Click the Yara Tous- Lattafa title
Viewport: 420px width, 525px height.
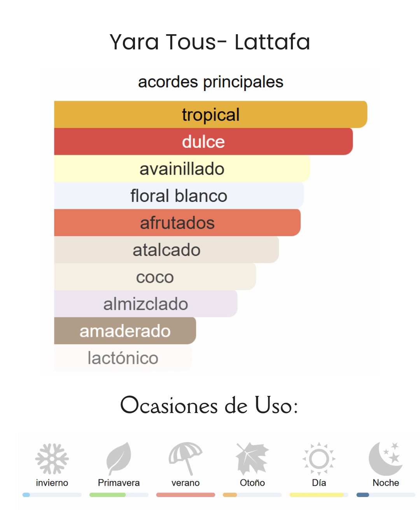pos(210,42)
